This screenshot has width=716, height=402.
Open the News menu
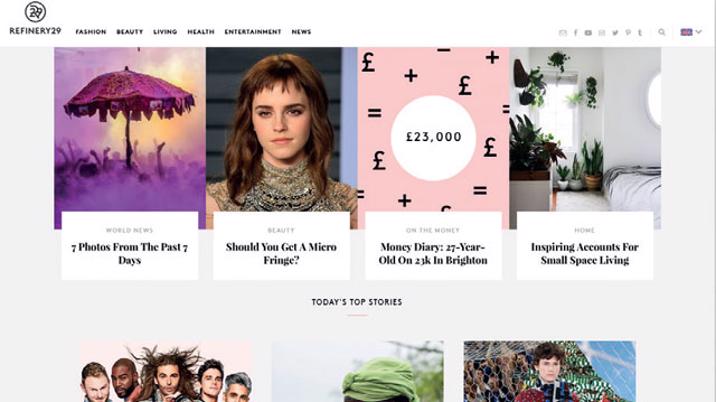[x=301, y=32]
